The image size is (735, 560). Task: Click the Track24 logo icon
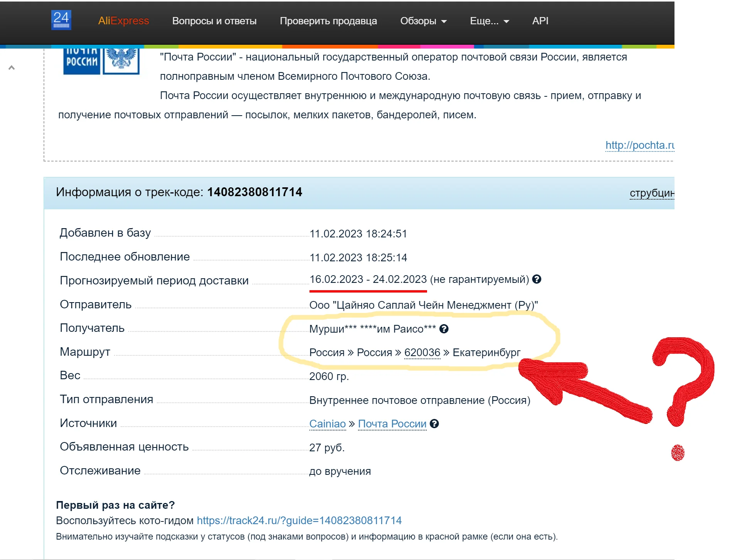pos(61,20)
